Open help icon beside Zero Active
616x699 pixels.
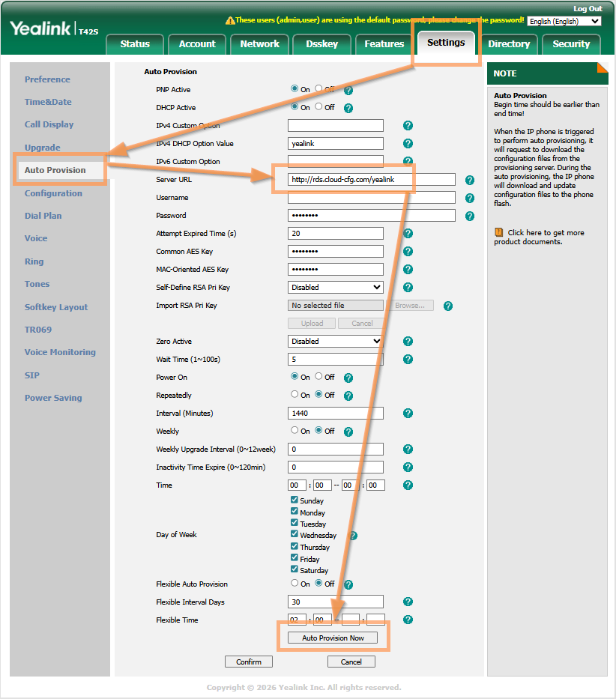pos(408,342)
